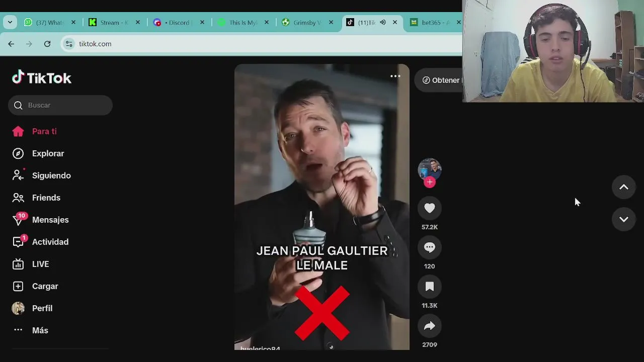The height and width of the screenshot is (362, 644).
Task: Click the 120 comments count
Action: 430,266
